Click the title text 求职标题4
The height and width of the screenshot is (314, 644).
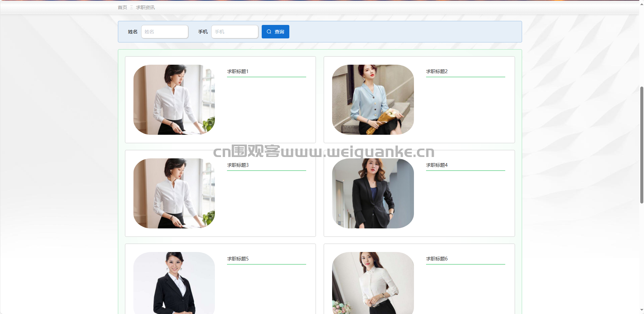(437, 165)
